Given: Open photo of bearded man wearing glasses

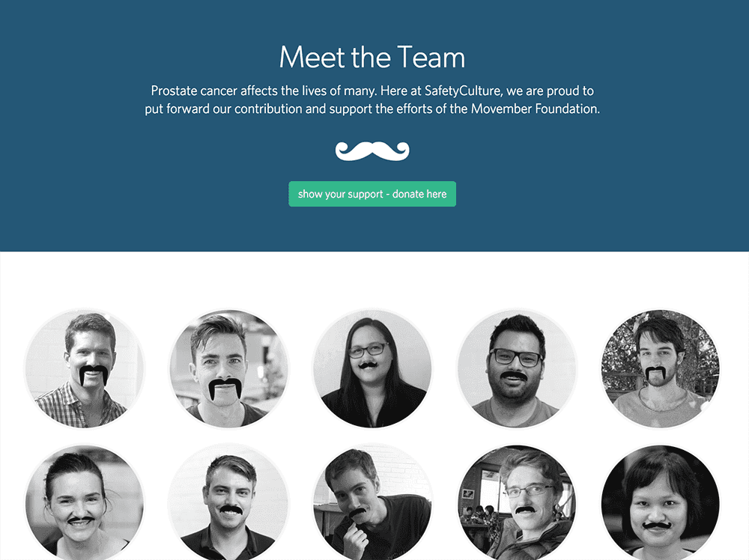Looking at the screenshot, I should (x=516, y=368).
